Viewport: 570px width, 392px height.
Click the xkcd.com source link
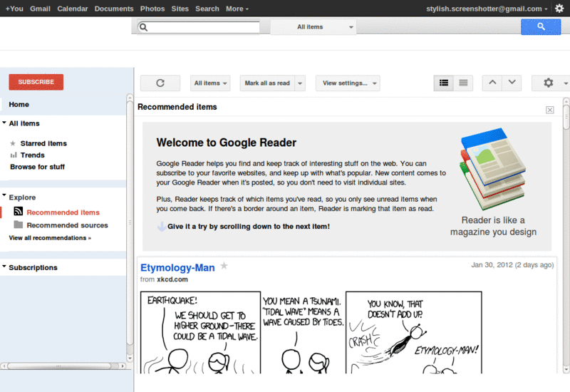pyautogui.click(x=172, y=279)
